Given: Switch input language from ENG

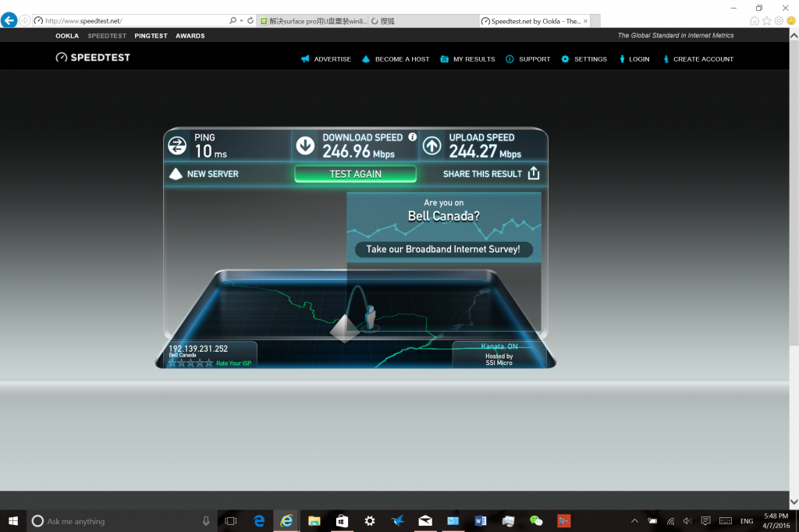Looking at the screenshot, I should 747,521.
